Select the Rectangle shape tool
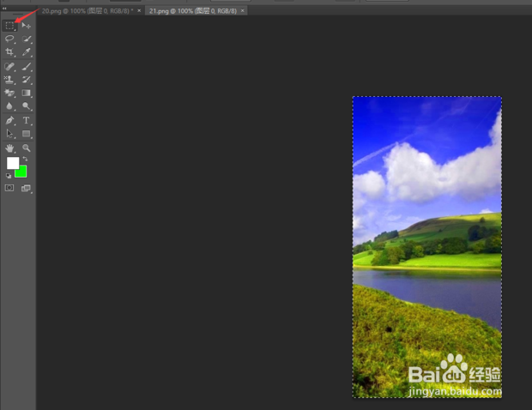 pyautogui.click(x=26, y=134)
